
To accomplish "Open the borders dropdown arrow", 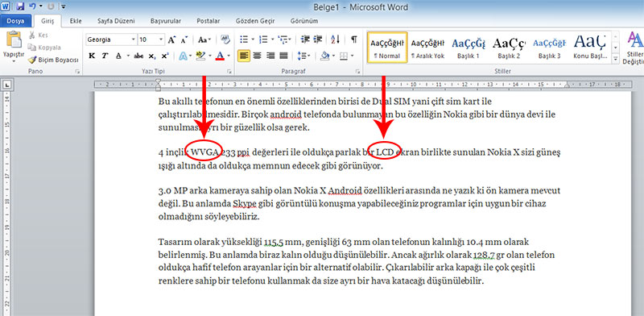I will [x=352, y=56].
